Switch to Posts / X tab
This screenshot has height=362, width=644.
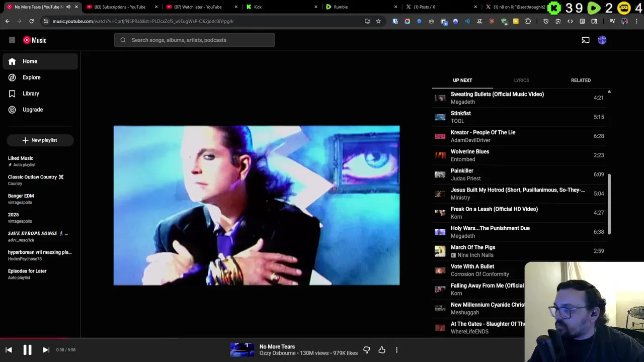tap(440, 7)
